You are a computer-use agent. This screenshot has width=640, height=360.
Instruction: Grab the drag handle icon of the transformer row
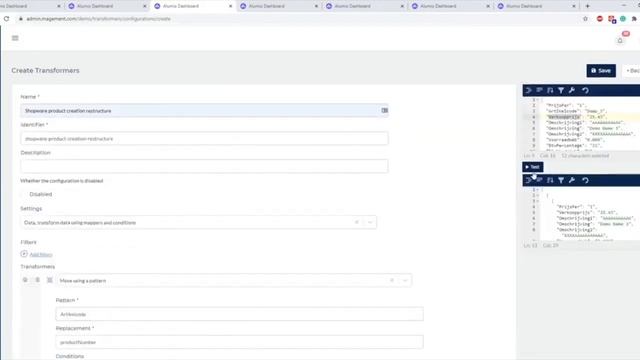[x=50, y=280]
